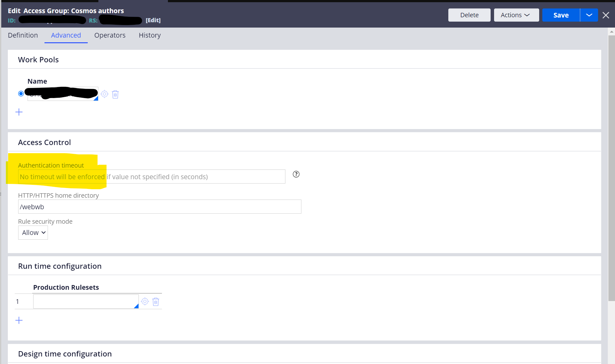Image resolution: width=615 pixels, height=364 pixels.
Task: Add a new production ruleset row
Action: click(x=19, y=320)
